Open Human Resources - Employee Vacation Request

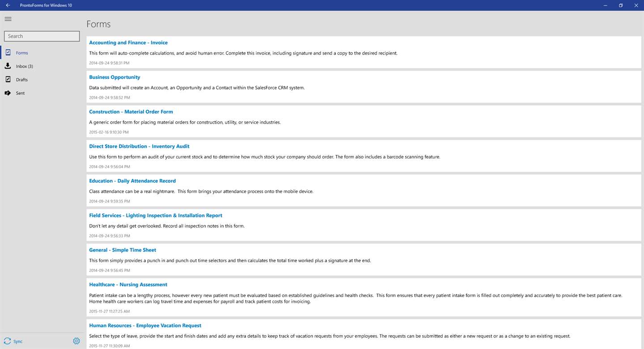click(x=145, y=325)
